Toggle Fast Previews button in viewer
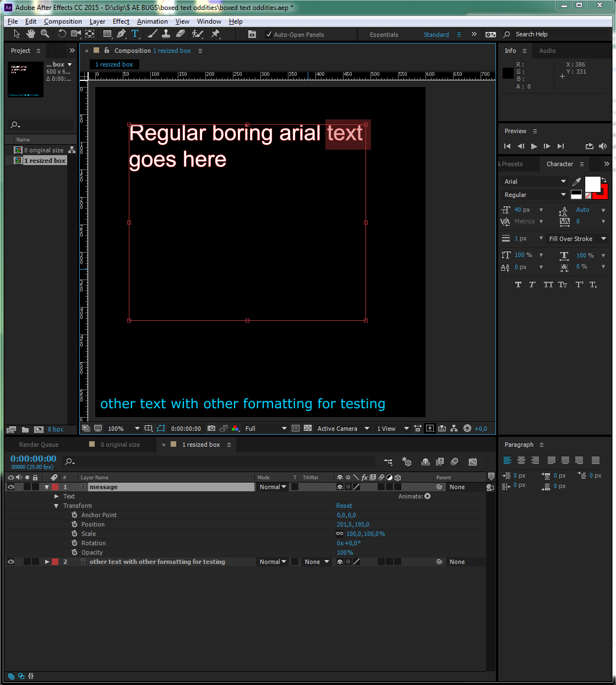This screenshot has height=685, width=616. (x=430, y=428)
